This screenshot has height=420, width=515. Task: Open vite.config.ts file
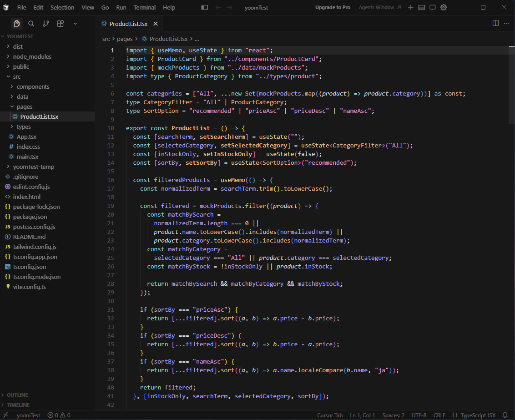pyautogui.click(x=48, y=287)
